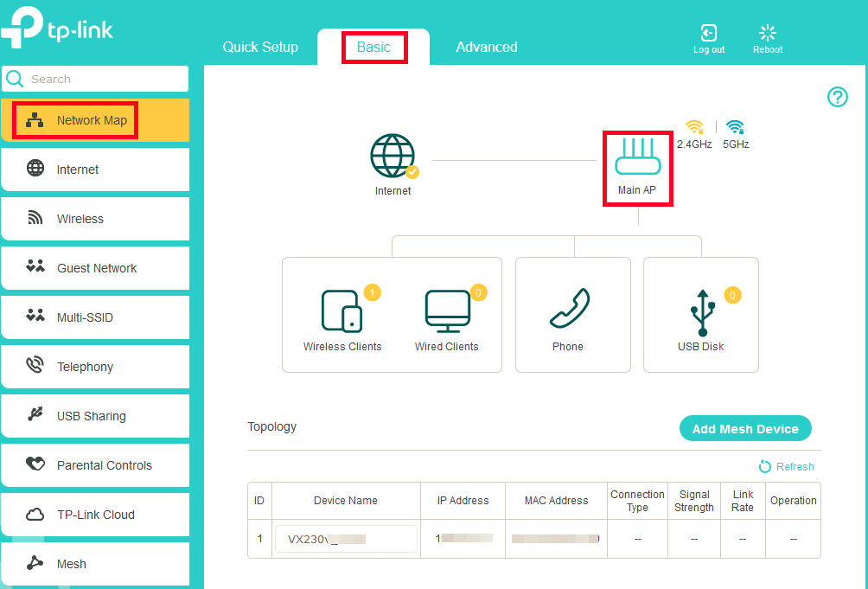Open USB Sharing menu item
This screenshot has height=589, width=868.
(x=95, y=415)
